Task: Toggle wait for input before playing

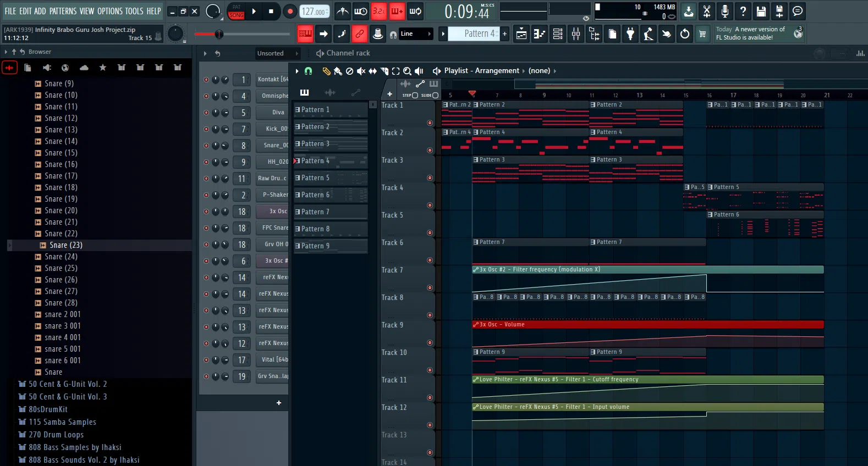Action: [x=361, y=11]
